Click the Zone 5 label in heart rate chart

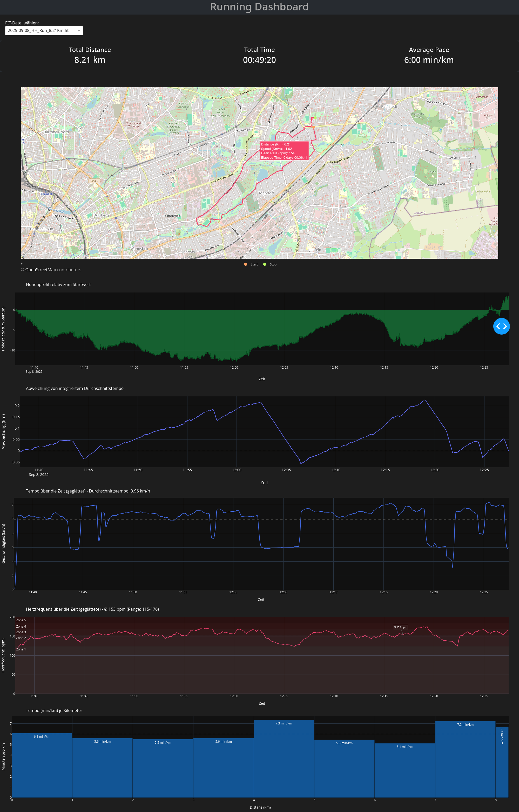point(21,620)
